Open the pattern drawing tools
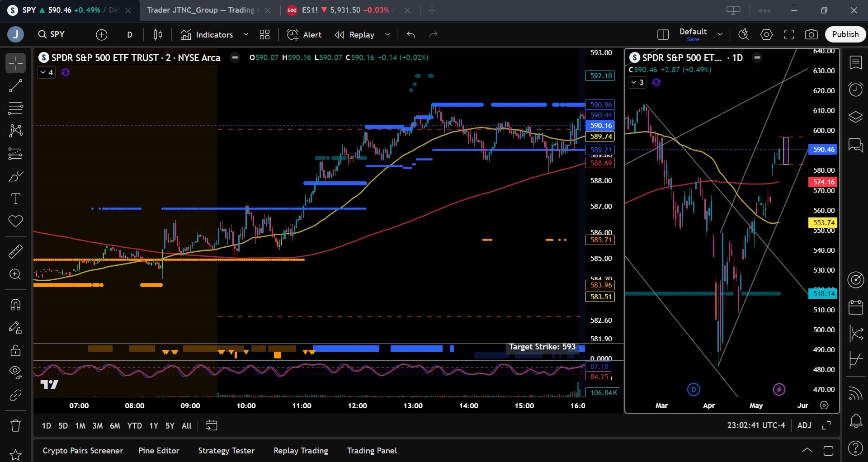 [x=15, y=131]
